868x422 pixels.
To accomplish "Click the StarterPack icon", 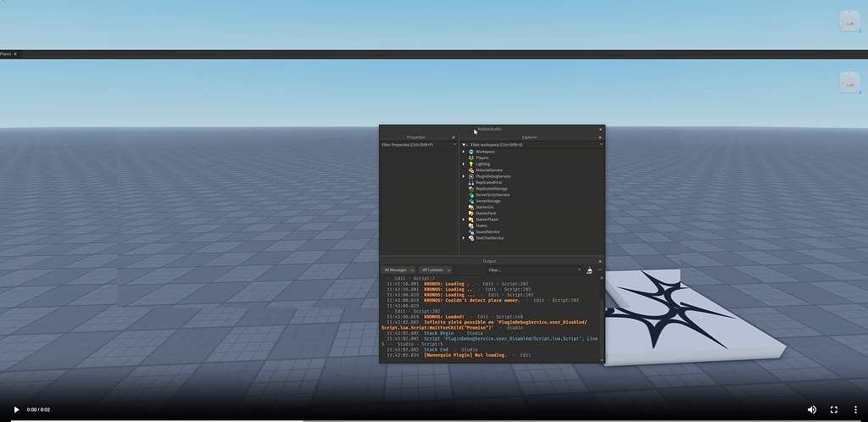I will pyautogui.click(x=471, y=213).
